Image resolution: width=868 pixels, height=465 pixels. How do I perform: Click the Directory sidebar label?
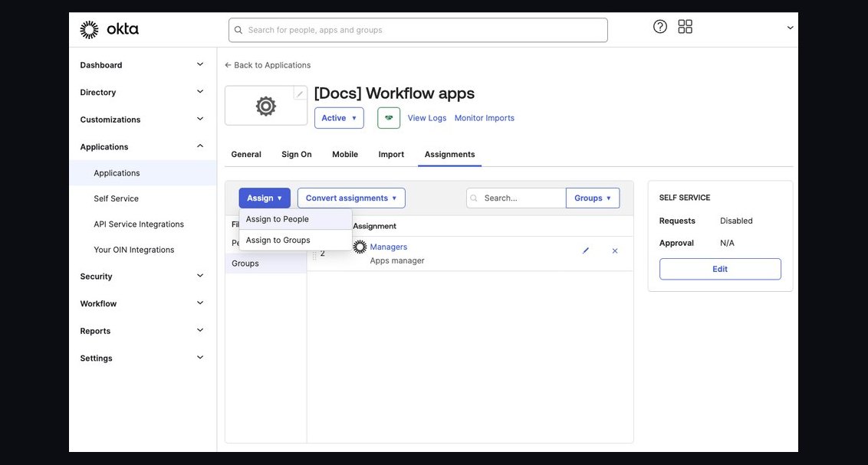tap(98, 92)
